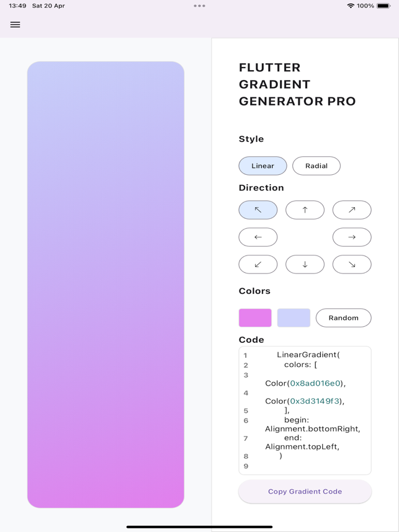Tap the Wi-Fi status icon
The width and height of the screenshot is (399, 532).
tap(351, 6)
